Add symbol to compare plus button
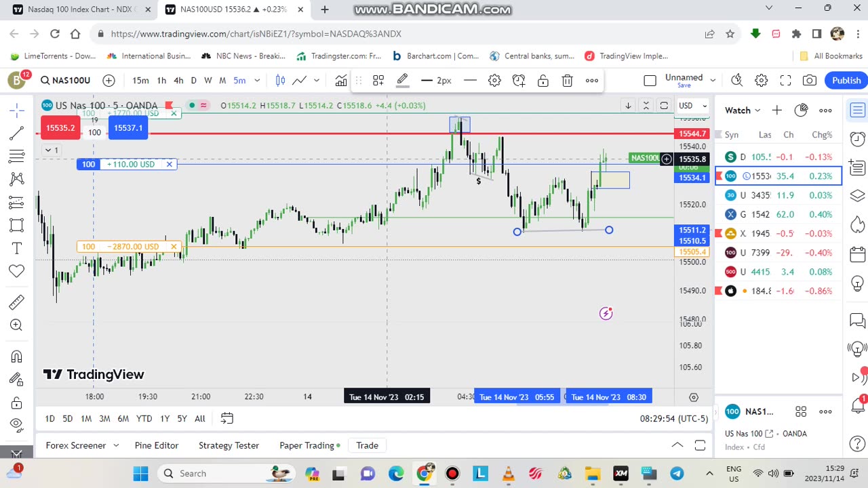Viewport: 868px width, 488px height. pos(108,81)
